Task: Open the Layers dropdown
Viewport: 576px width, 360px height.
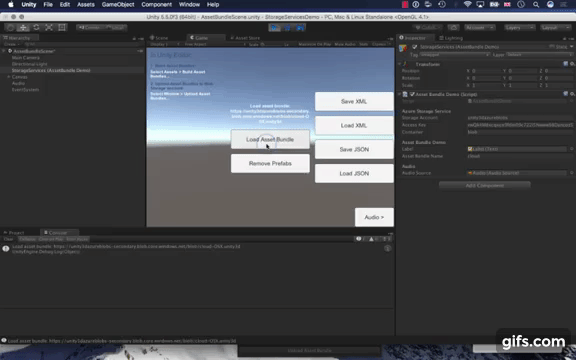Action: point(519,28)
